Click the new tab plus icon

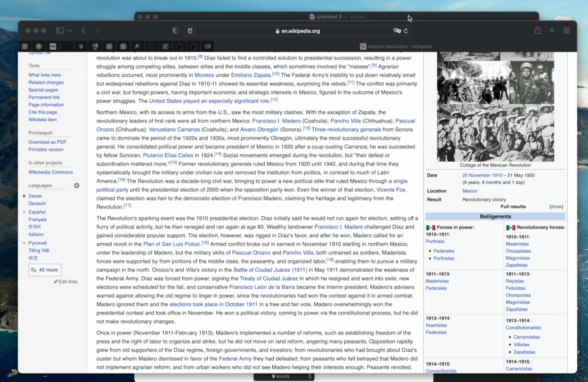[x=552, y=31]
